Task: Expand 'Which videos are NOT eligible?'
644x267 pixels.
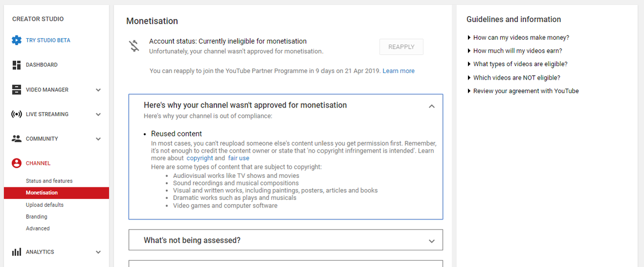Action: 514,78
